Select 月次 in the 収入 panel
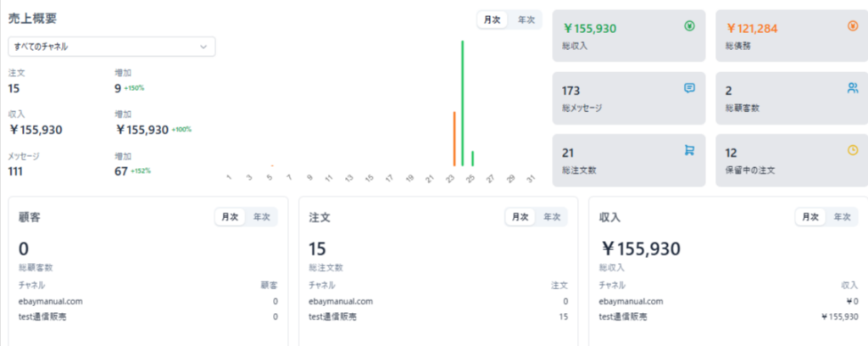 tap(810, 217)
